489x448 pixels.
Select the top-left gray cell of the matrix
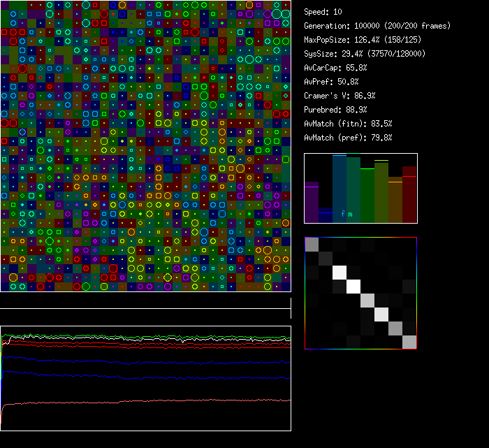(312, 244)
